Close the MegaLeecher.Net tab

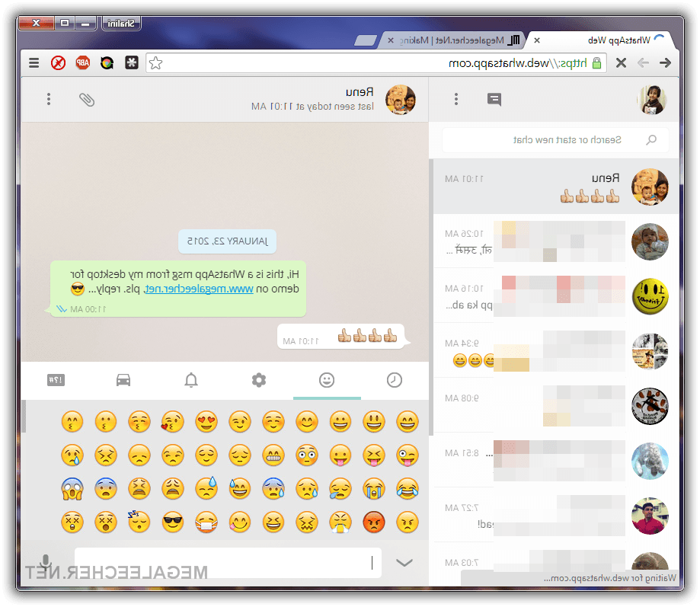pos(391,40)
